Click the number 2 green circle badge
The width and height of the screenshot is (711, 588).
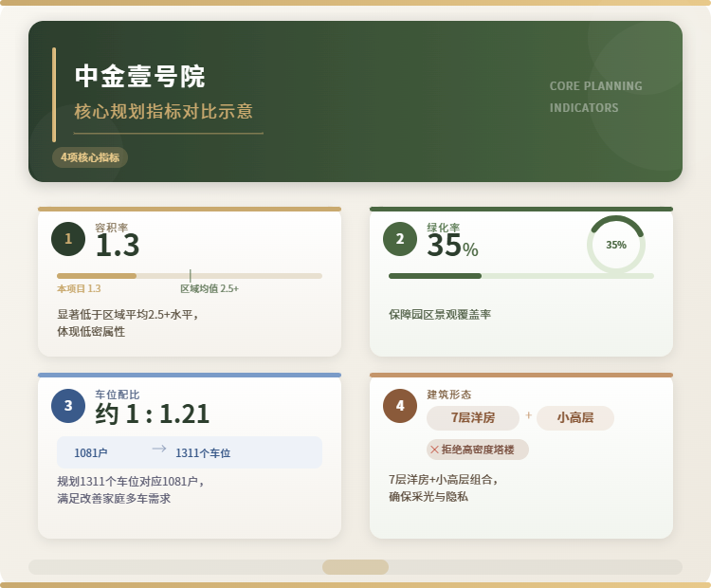coord(400,239)
